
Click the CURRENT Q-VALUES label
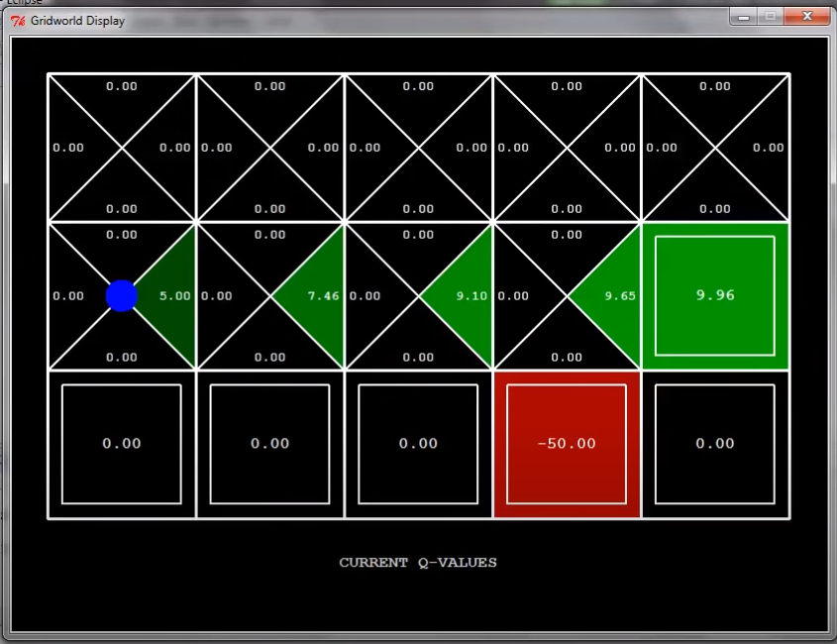click(x=417, y=563)
